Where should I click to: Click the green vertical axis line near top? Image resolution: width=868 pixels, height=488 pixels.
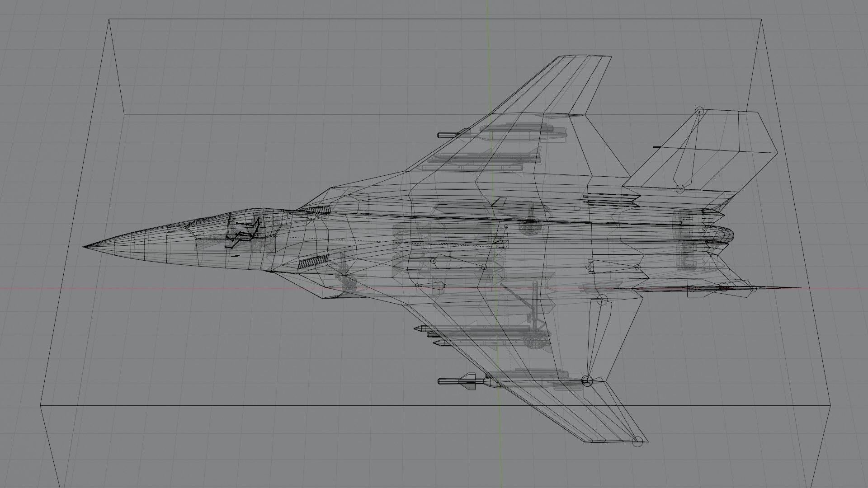pos(488,9)
